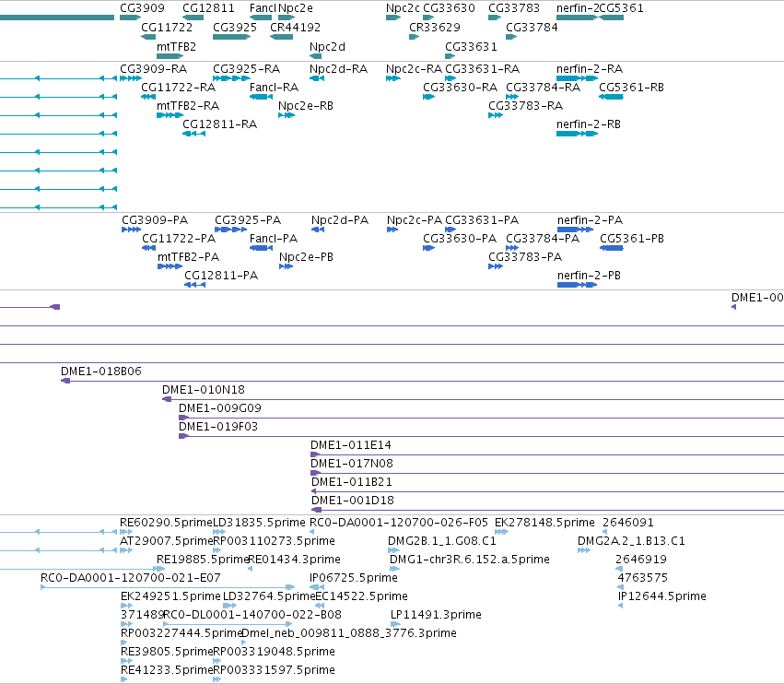Image resolution: width=784 pixels, height=684 pixels.
Task: Open the mtTFB2 gene label
Action: 177,46
